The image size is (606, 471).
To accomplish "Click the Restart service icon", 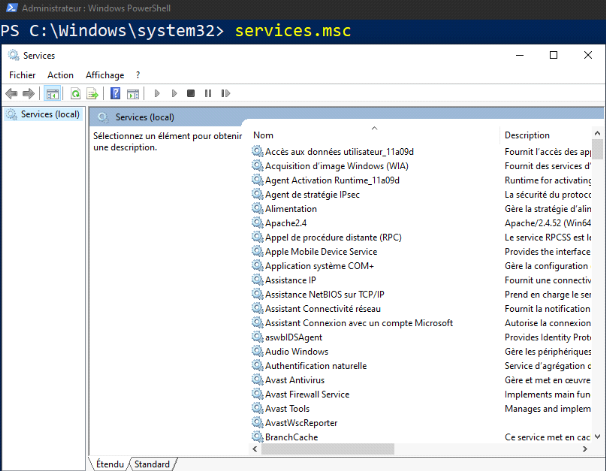I will tap(224, 94).
